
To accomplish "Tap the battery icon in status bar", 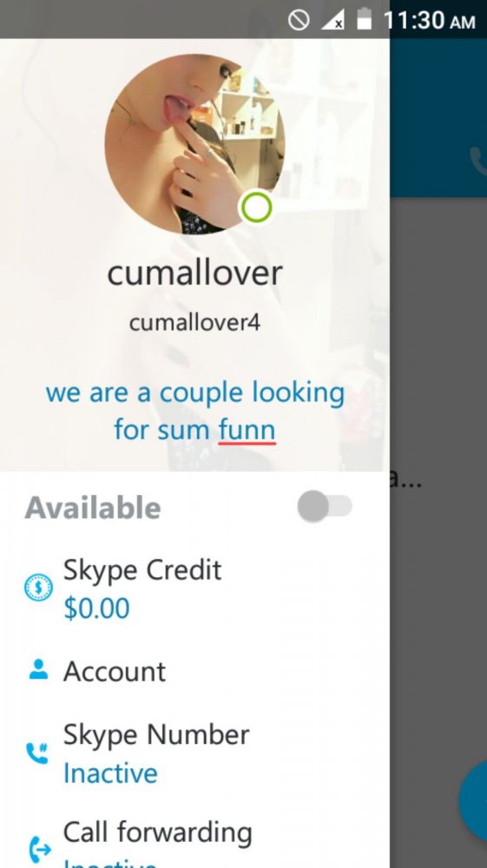I will click(x=364, y=19).
